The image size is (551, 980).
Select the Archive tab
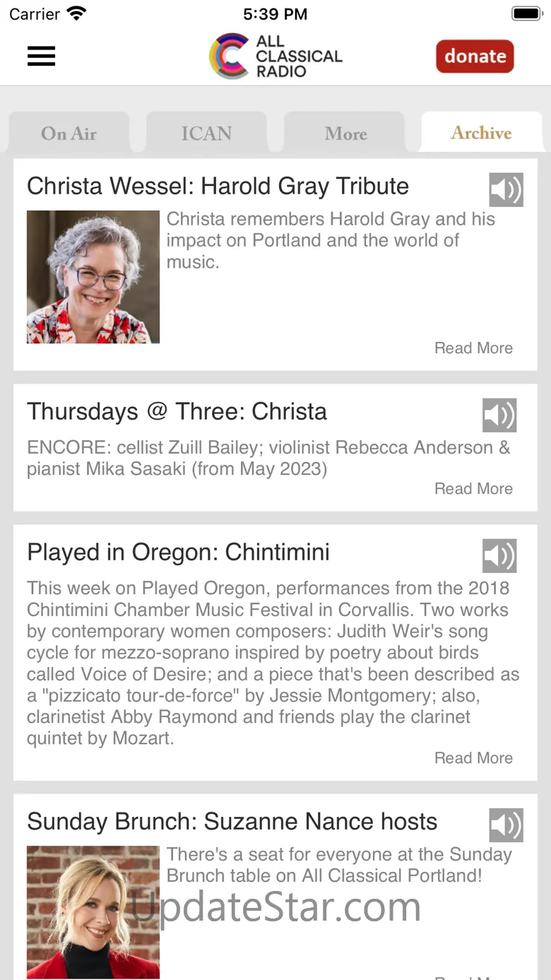[481, 133]
